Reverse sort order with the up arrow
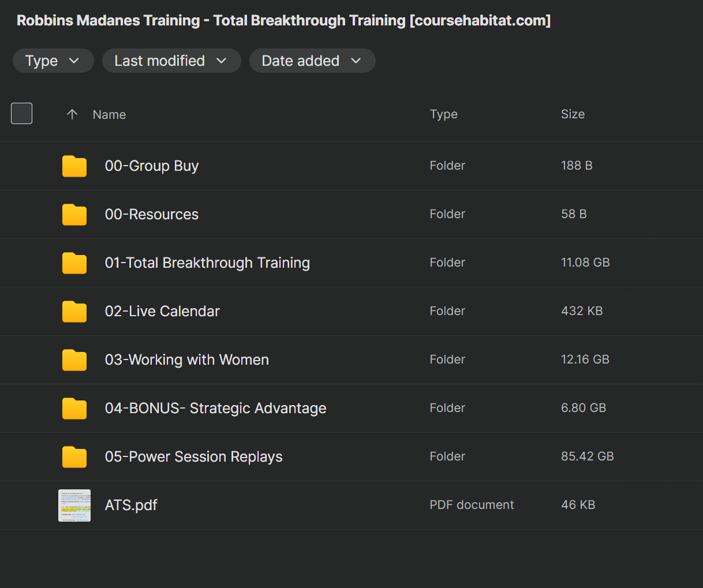 [x=72, y=114]
